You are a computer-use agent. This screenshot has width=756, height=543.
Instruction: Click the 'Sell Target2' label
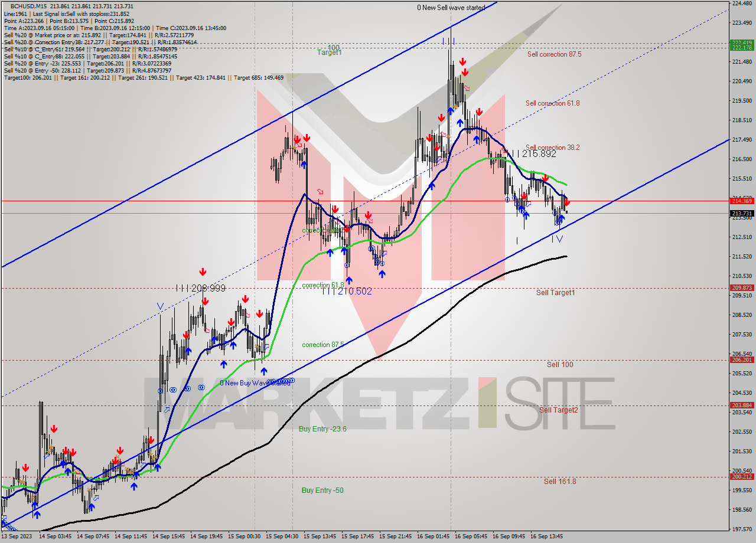558,410
